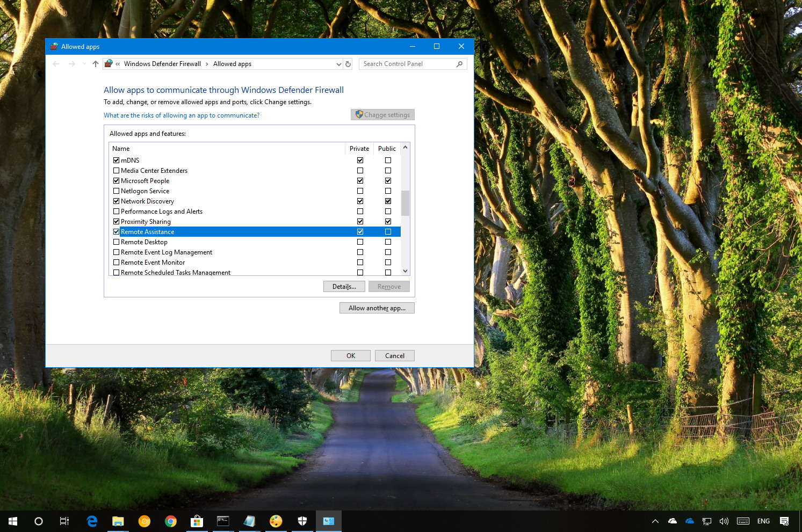Enable Public for Remote Assistance
Image resolution: width=802 pixels, height=532 pixels.
click(x=388, y=231)
